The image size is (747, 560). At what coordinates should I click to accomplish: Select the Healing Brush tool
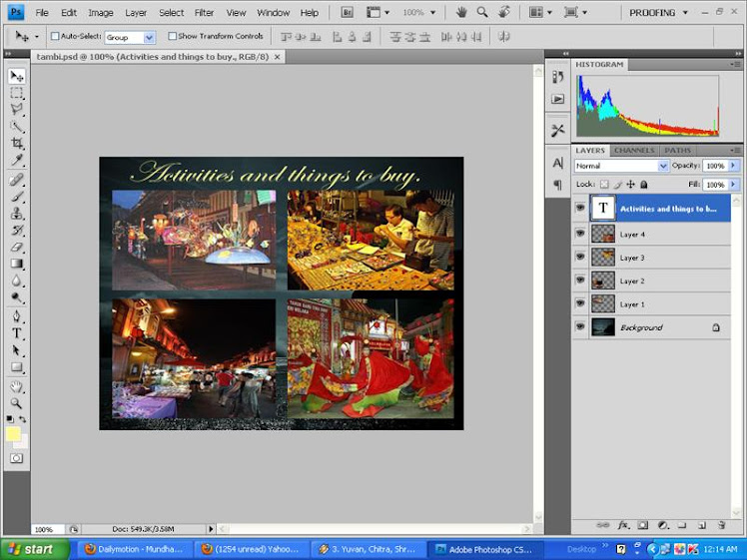pos(17,180)
